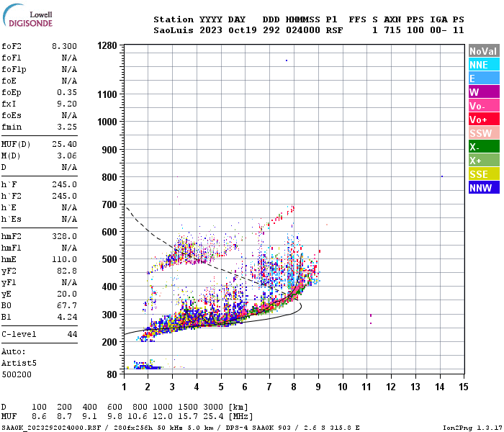
Task: Select the NNE cyan legend swatch
Action: click(484, 65)
